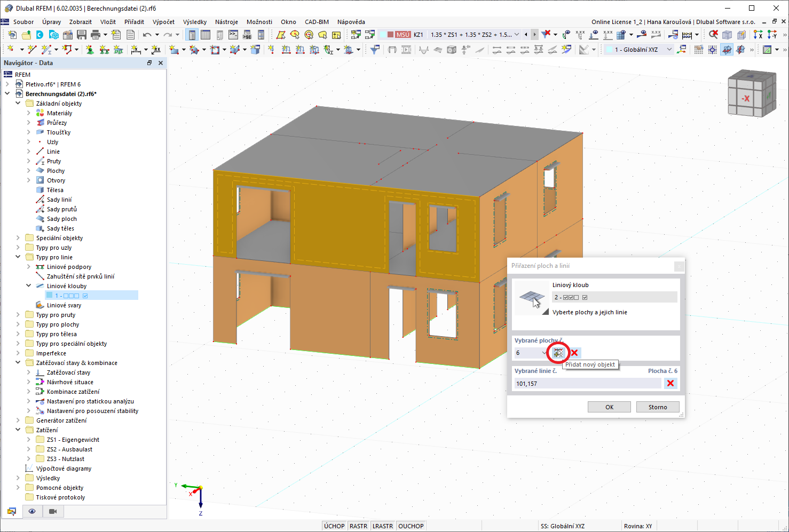789x532 pixels.
Task: Click the printer icon in the toolbar
Action: [96, 35]
